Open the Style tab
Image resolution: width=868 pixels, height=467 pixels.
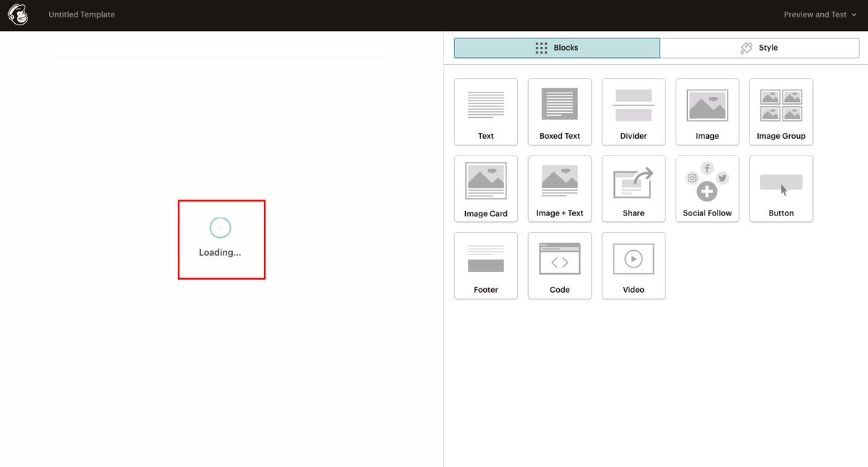pyautogui.click(x=759, y=48)
